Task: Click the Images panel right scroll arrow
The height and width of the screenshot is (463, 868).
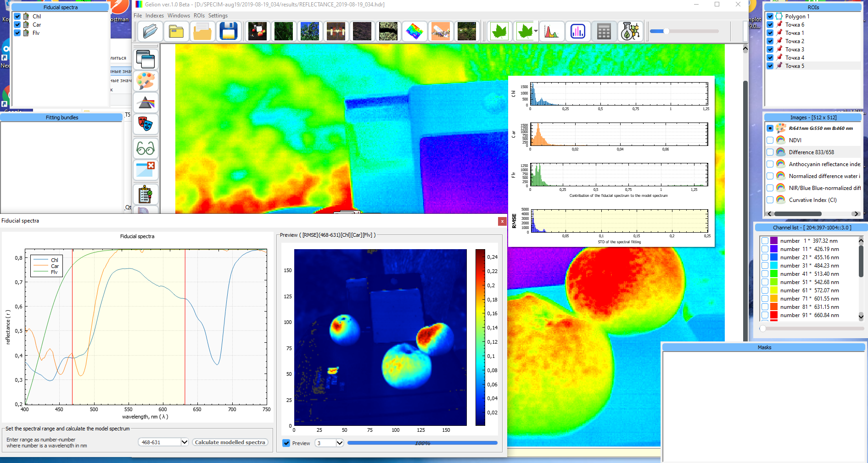Action: click(856, 214)
